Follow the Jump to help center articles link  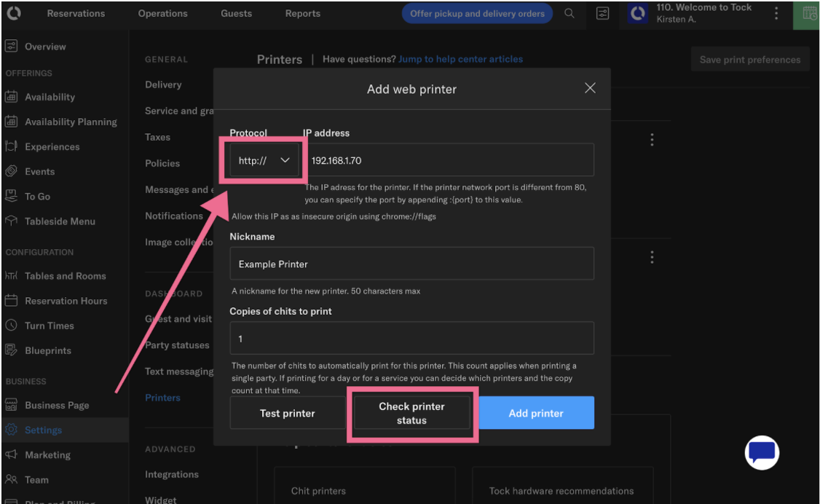pos(460,59)
